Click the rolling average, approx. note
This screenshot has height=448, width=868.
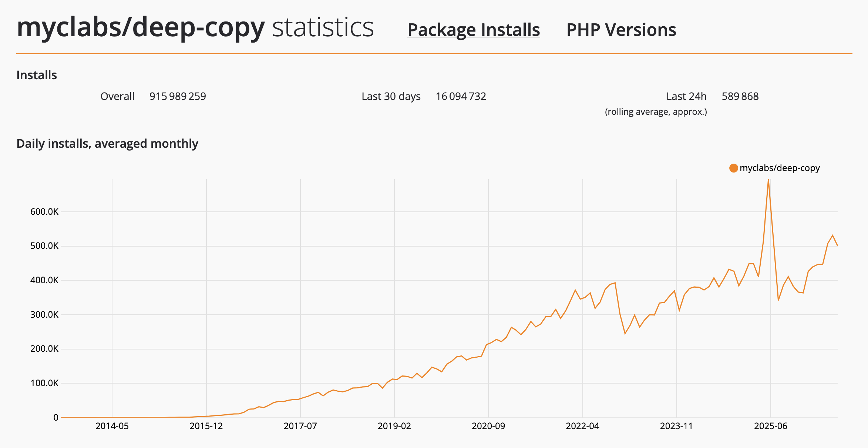tap(656, 112)
